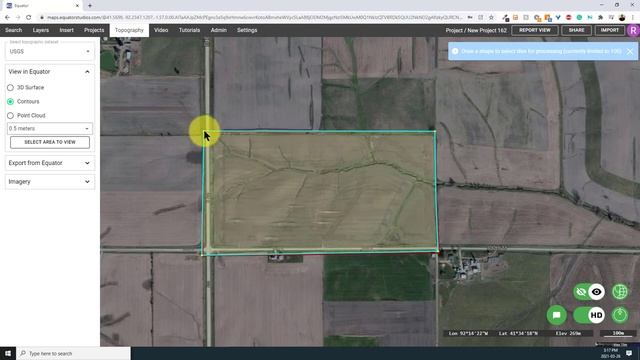Click the browser forward arrow
This screenshot has width=640, height=360.
pos(18,18)
